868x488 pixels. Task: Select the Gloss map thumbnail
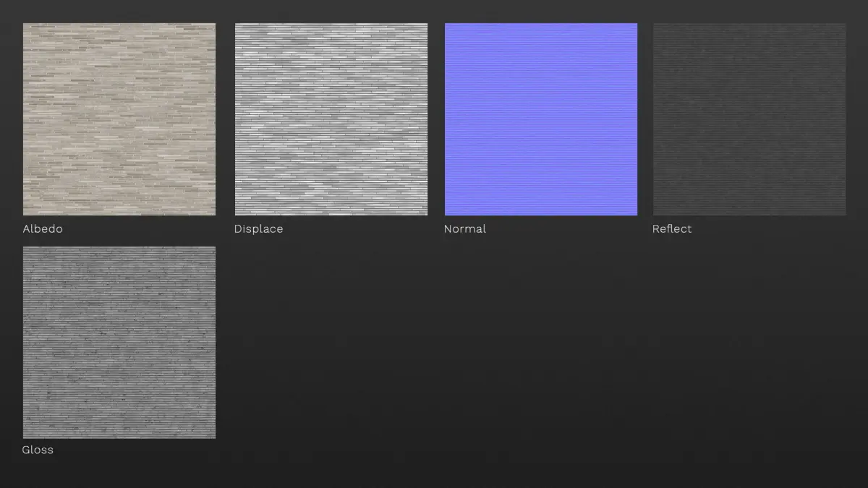tap(119, 342)
